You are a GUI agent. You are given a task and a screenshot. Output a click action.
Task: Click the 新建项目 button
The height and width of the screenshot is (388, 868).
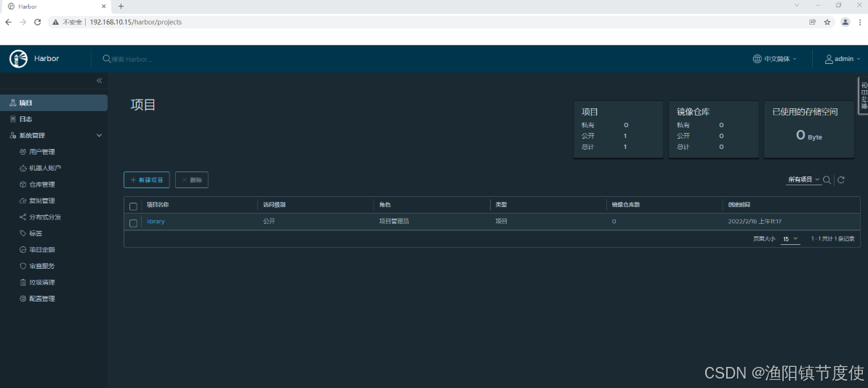pos(147,180)
